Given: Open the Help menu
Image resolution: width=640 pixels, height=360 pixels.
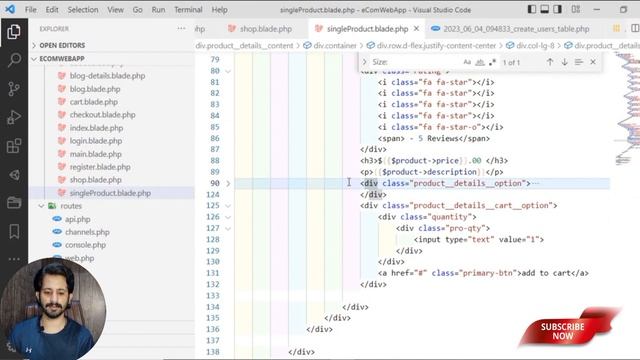Looking at the screenshot, I should (220, 9).
